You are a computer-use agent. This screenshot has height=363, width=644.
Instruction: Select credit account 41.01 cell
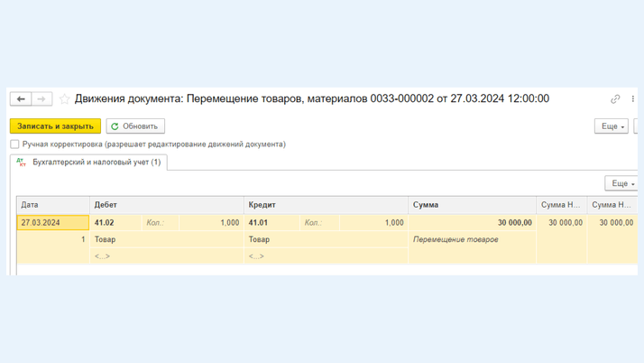click(272, 222)
